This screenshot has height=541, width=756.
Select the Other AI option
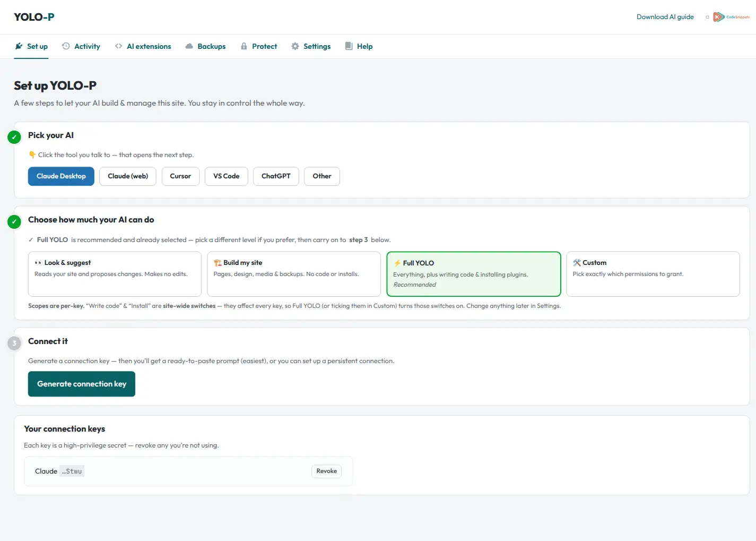tap(322, 176)
